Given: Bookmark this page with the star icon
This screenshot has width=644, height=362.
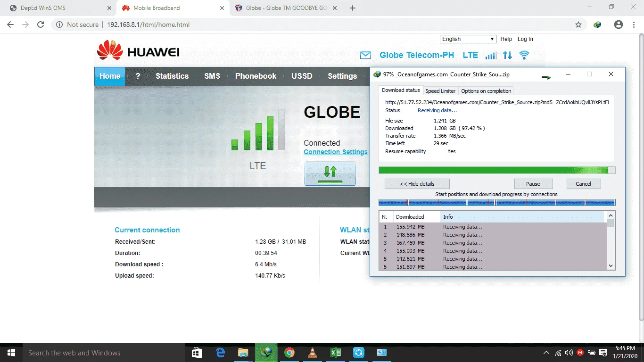Looking at the screenshot, I should pyautogui.click(x=578, y=25).
